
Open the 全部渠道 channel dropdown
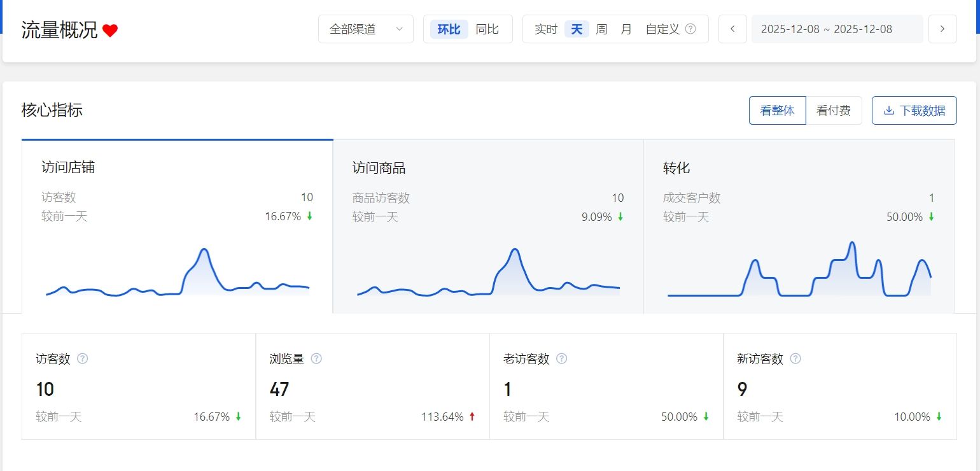(x=365, y=29)
